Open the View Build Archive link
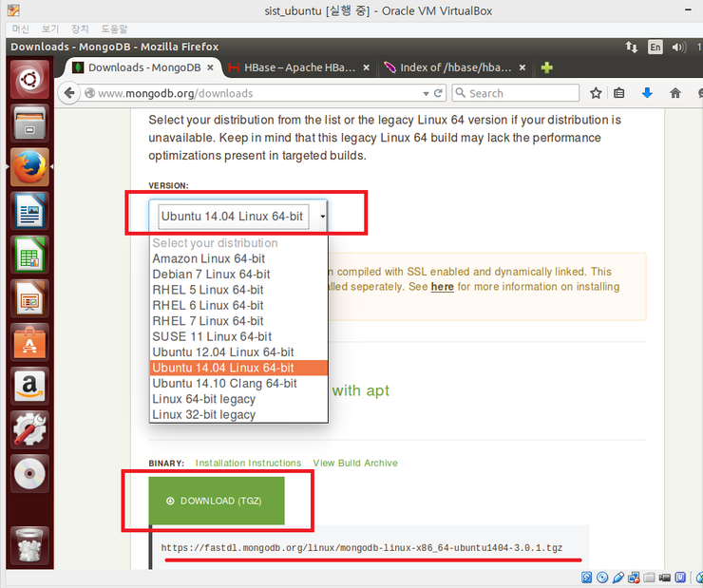 355,464
